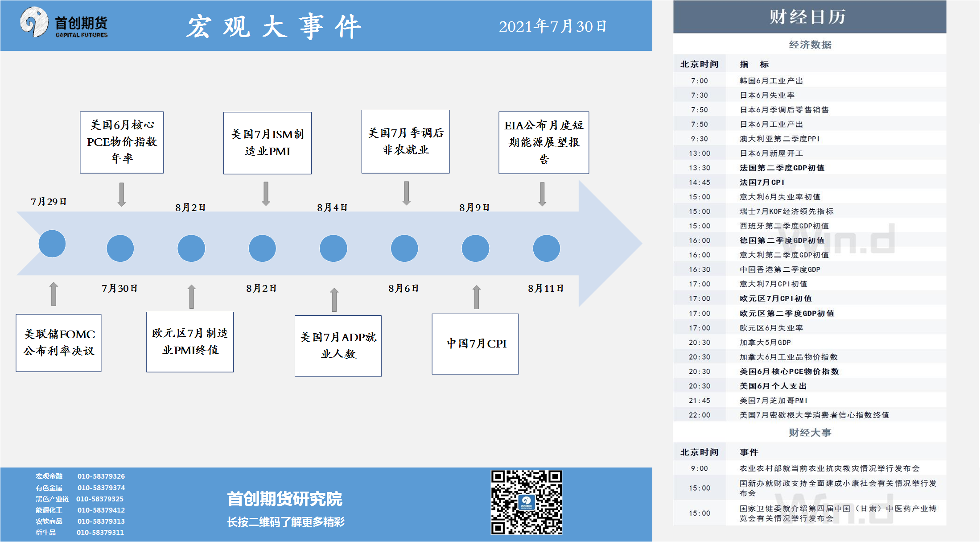980x542 pixels.
Task: Select the 农业农村部 9:00 press conference row
Action: (810, 468)
